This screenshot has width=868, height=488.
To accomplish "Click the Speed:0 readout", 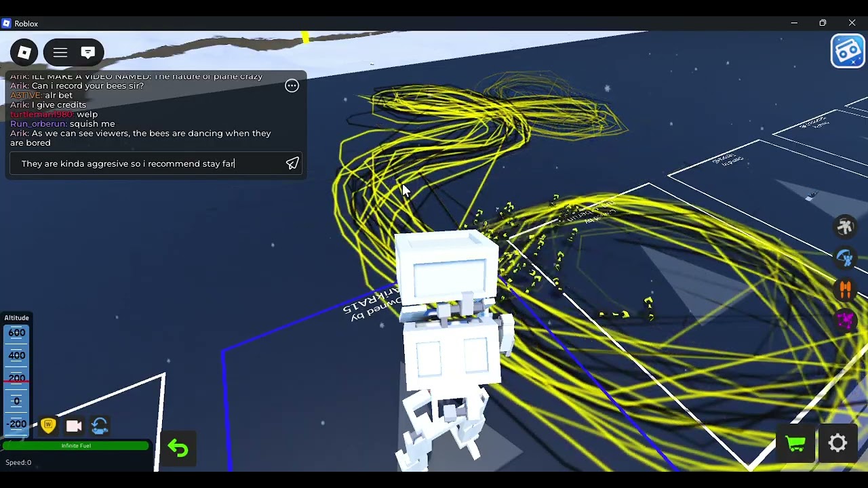I will [x=18, y=462].
